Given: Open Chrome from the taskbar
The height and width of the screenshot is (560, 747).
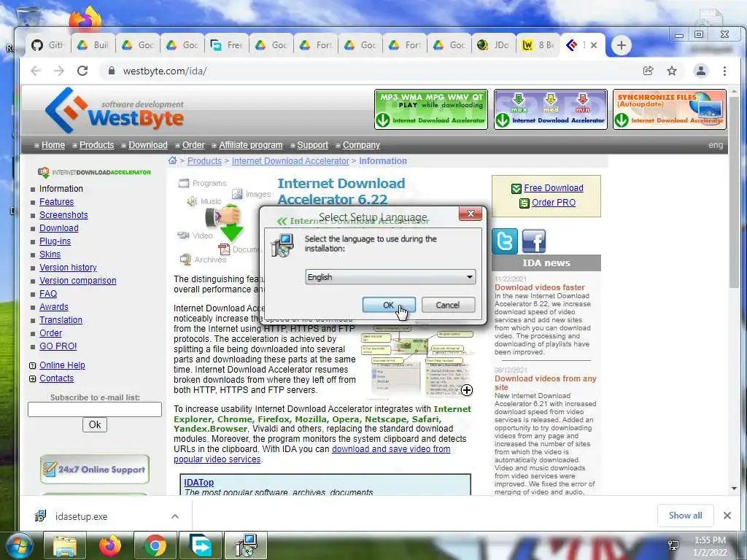Looking at the screenshot, I should pos(155,545).
